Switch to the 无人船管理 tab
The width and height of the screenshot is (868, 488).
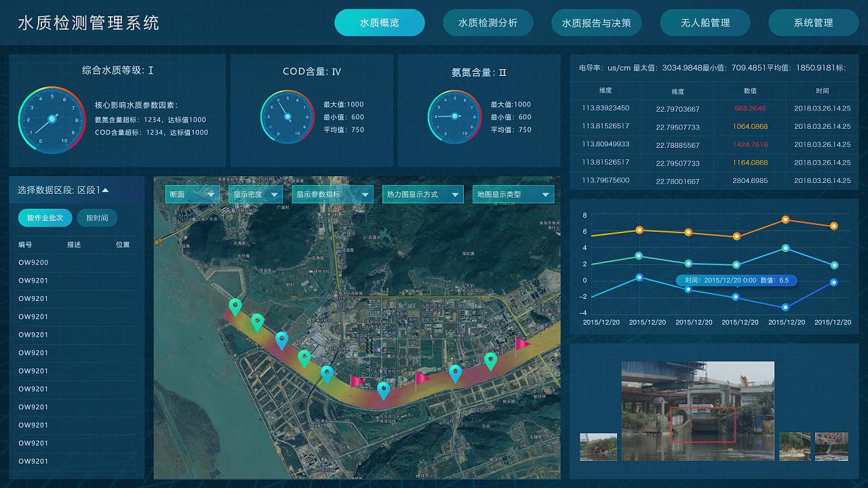point(705,22)
